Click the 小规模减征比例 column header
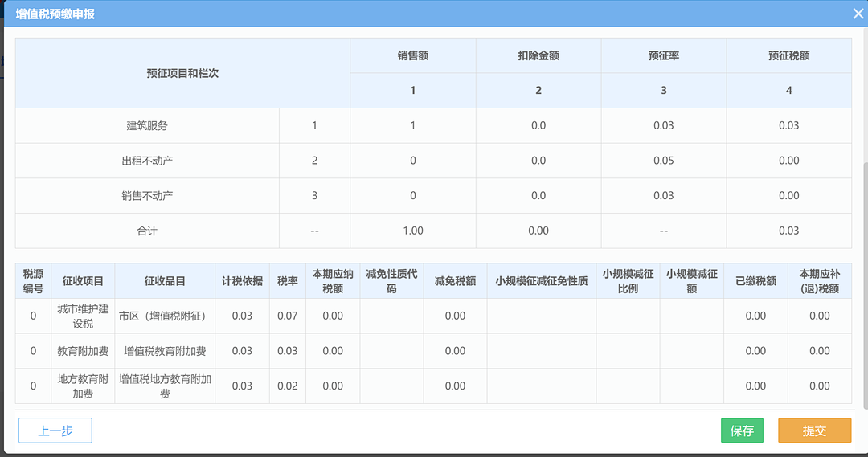 tap(628, 281)
